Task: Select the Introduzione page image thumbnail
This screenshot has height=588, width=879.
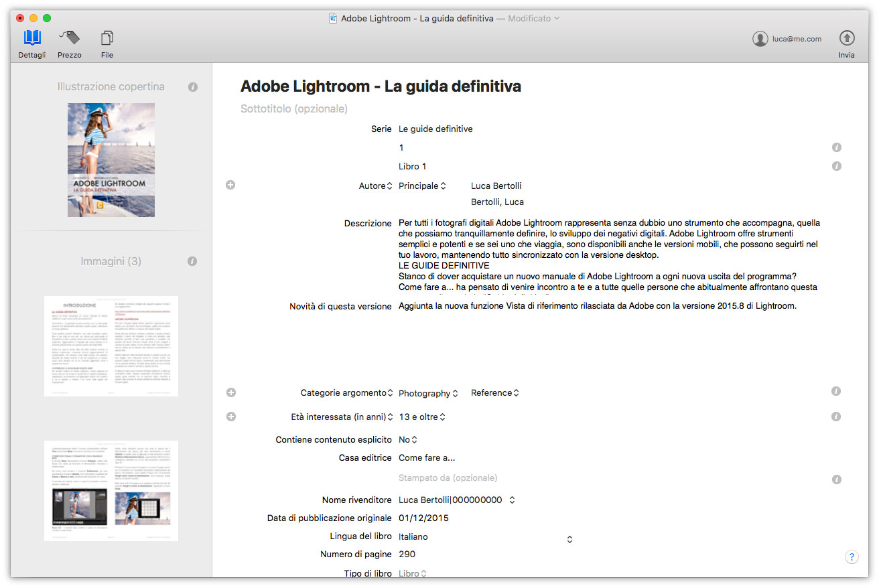Action: pyautogui.click(x=111, y=346)
